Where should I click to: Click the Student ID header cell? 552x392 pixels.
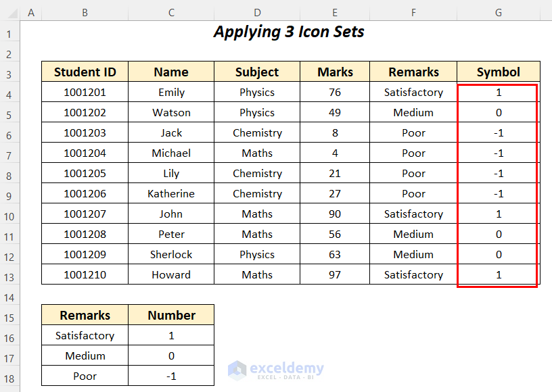pos(85,72)
